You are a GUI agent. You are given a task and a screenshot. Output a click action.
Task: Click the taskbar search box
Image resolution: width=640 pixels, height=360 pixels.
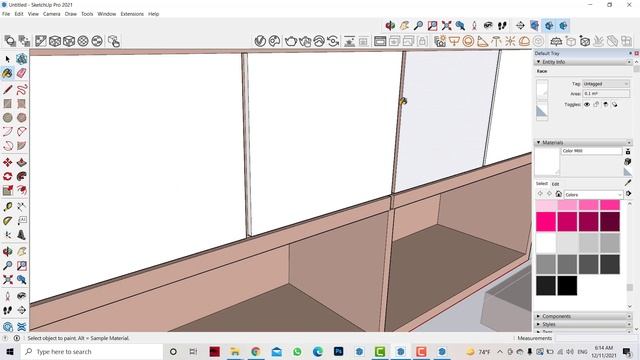tap(91, 351)
